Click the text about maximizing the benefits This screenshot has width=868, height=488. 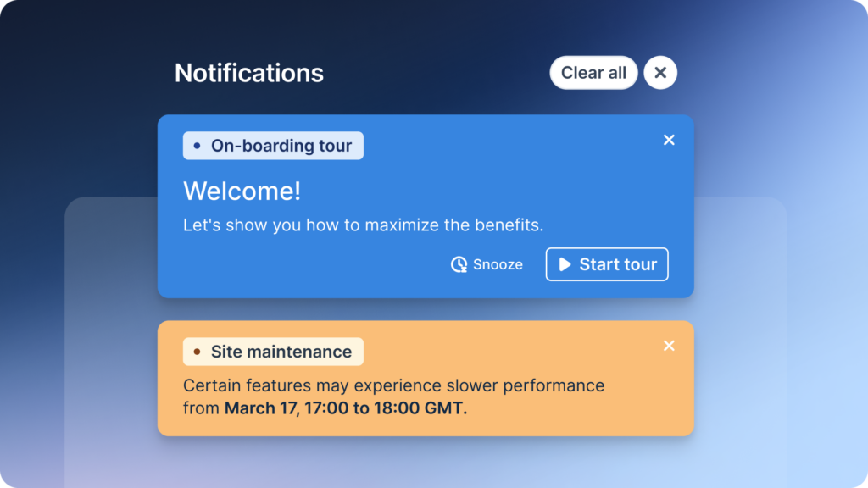(x=363, y=225)
